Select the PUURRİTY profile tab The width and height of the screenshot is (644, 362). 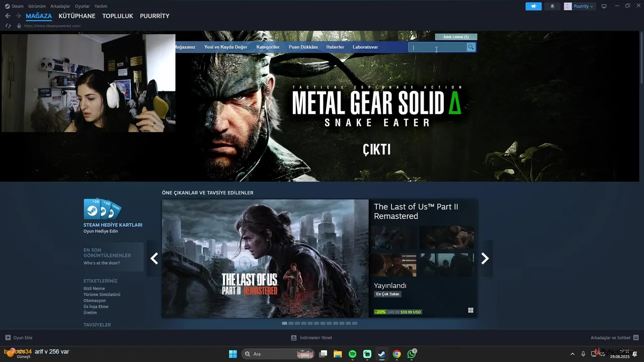[x=154, y=16]
